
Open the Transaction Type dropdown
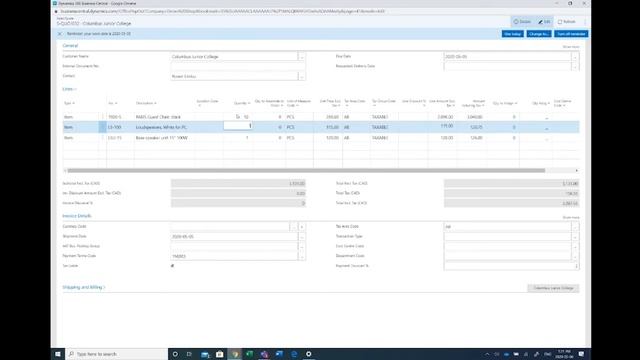click(575, 237)
